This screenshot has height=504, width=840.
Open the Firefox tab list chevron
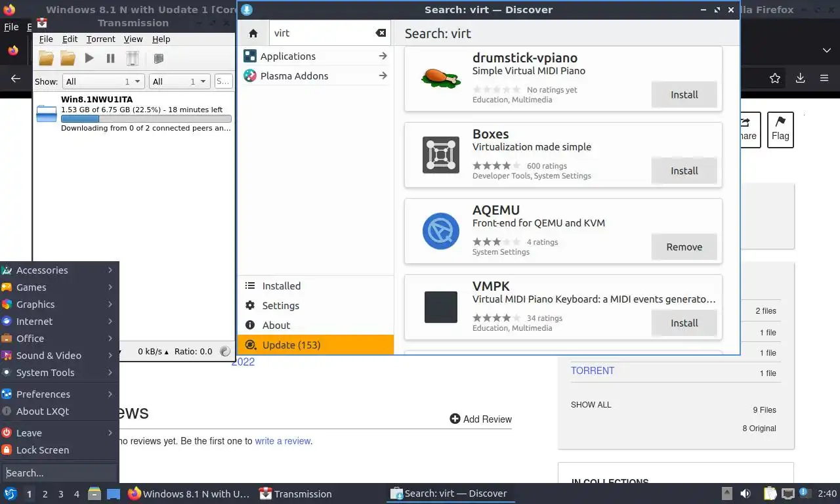click(827, 51)
